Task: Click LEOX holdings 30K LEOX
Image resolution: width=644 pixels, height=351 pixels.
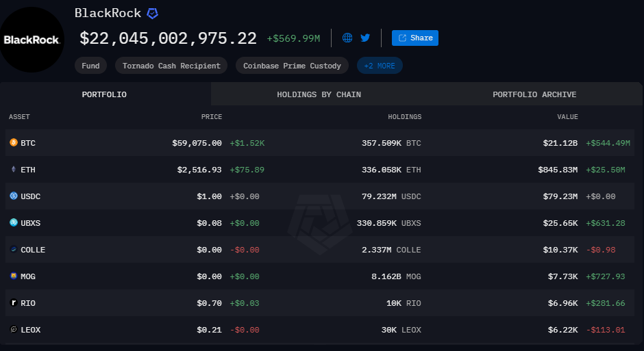Action: pos(401,330)
